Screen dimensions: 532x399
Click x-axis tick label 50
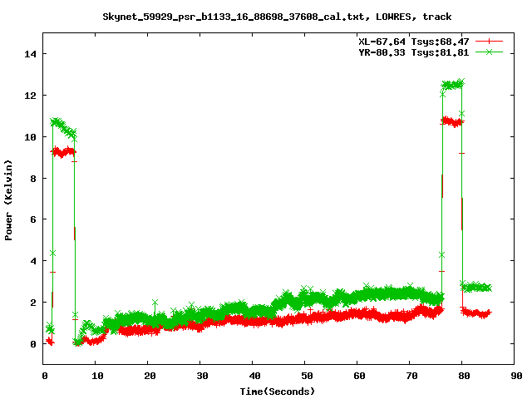[x=307, y=376]
